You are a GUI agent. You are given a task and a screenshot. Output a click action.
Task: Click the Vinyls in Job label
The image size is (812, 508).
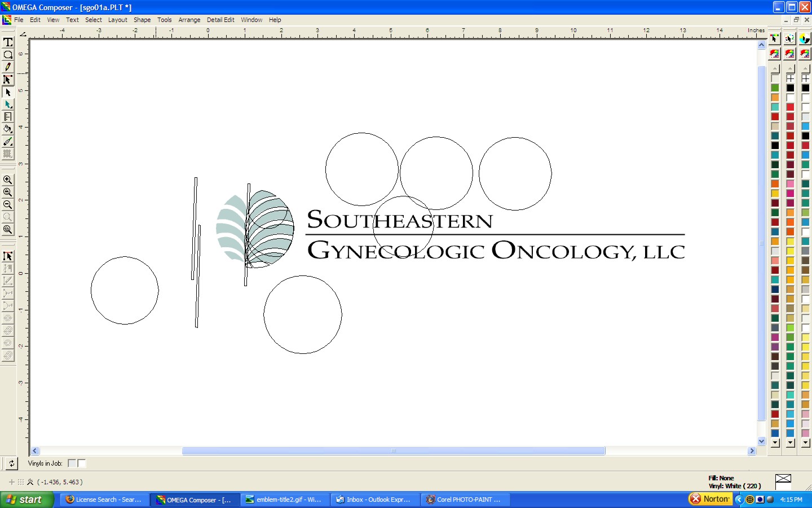tap(45, 463)
